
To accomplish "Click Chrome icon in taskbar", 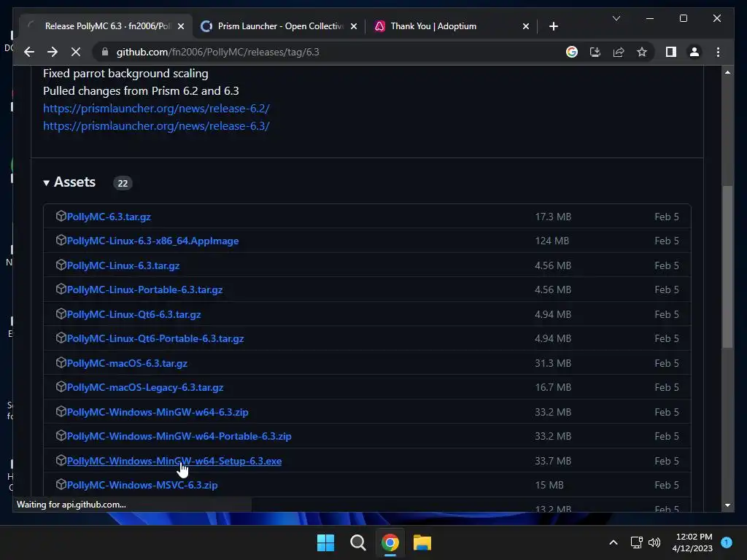I will tap(390, 542).
